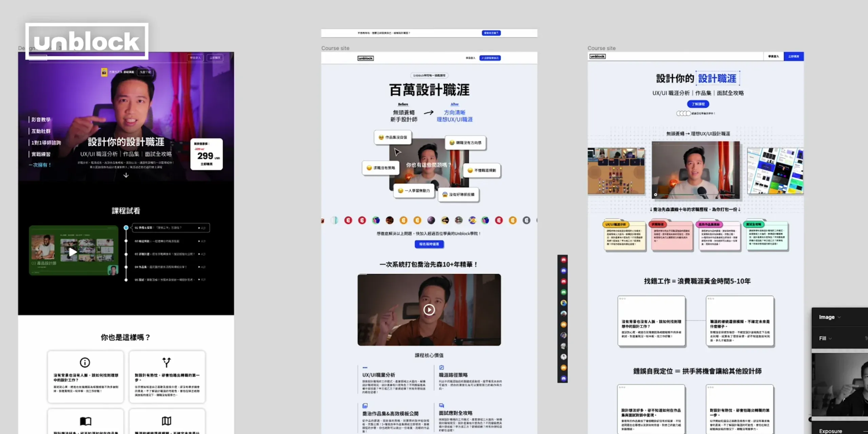Viewport: 868px width, 434px height.
Task: Open the Fill dropdown in the side panel
Action: pyautogui.click(x=825, y=338)
